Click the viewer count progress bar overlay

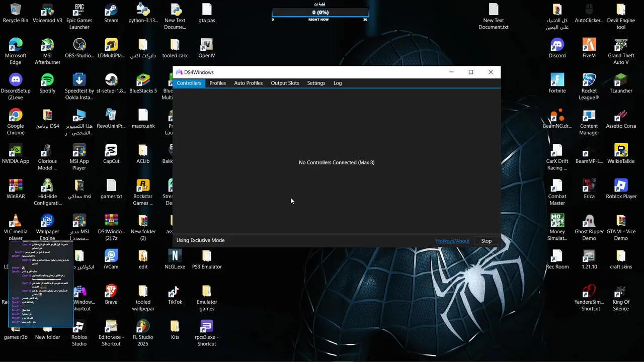tap(320, 13)
